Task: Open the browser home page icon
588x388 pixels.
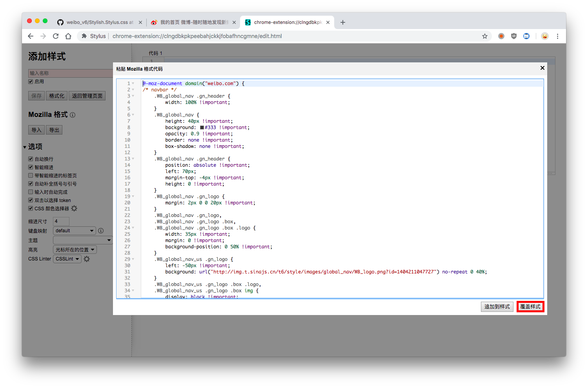Action: 68,36
